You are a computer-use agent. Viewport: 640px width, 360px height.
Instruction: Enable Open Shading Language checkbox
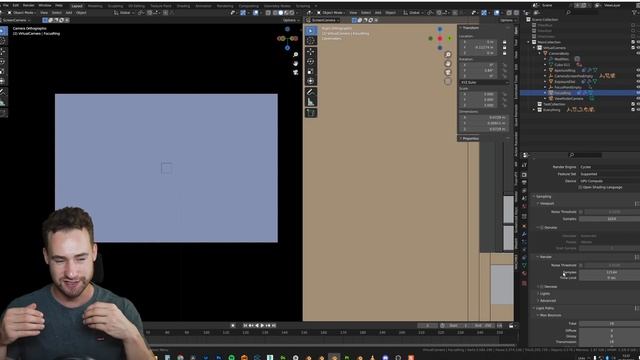pyautogui.click(x=580, y=187)
